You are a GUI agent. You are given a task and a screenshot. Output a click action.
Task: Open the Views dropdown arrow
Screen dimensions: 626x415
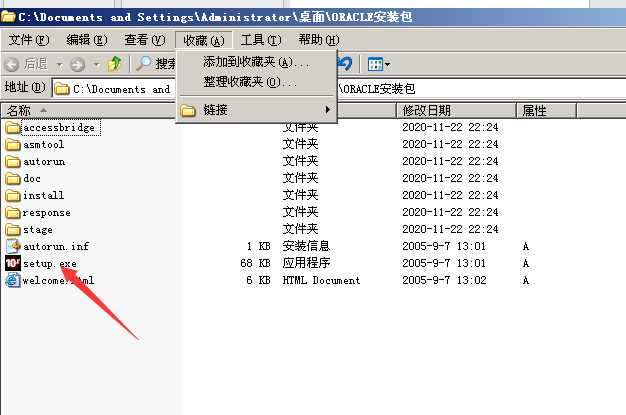387,64
